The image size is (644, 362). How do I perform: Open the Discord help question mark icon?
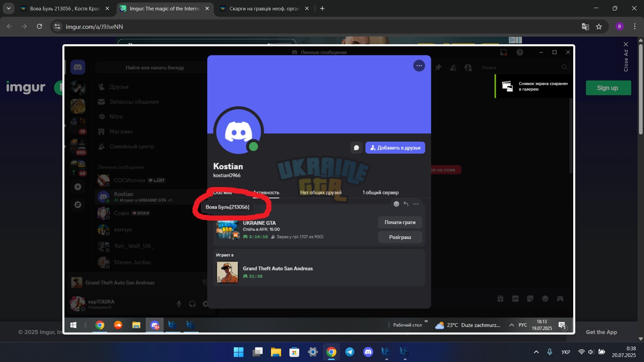click(x=520, y=52)
